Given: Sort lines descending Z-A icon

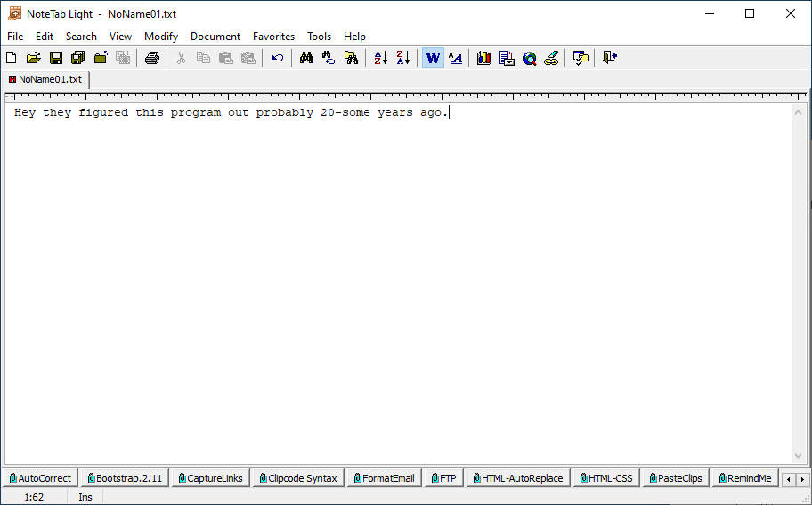Looking at the screenshot, I should coord(403,58).
